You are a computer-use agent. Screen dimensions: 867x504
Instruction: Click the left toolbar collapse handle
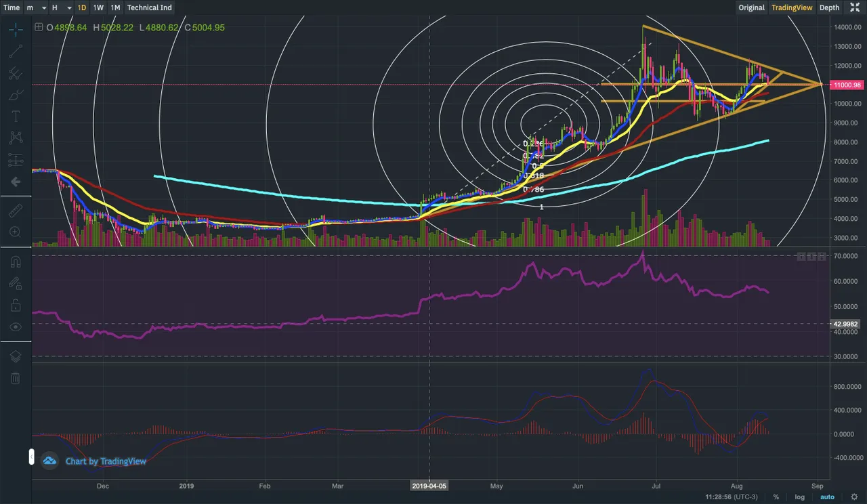click(31, 456)
